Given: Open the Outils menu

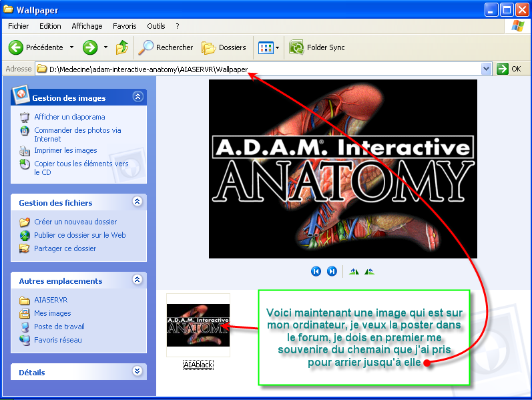Looking at the screenshot, I should pyautogui.click(x=156, y=26).
